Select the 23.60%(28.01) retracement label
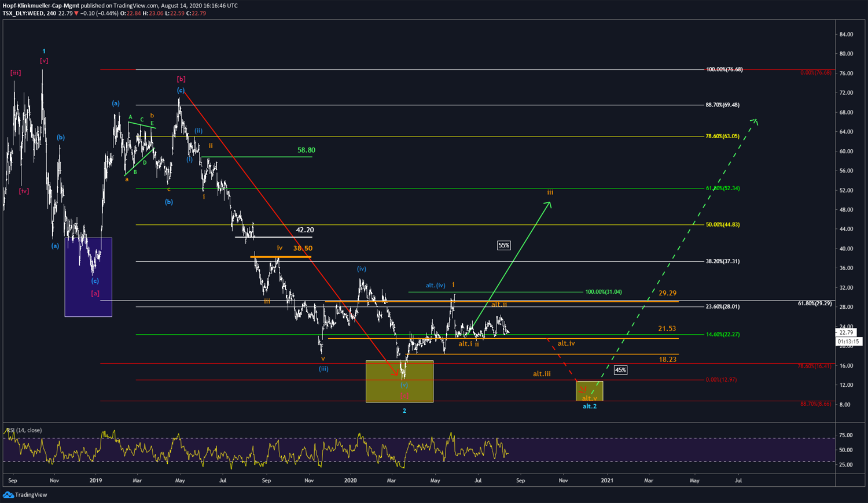The image size is (868, 503). click(722, 307)
